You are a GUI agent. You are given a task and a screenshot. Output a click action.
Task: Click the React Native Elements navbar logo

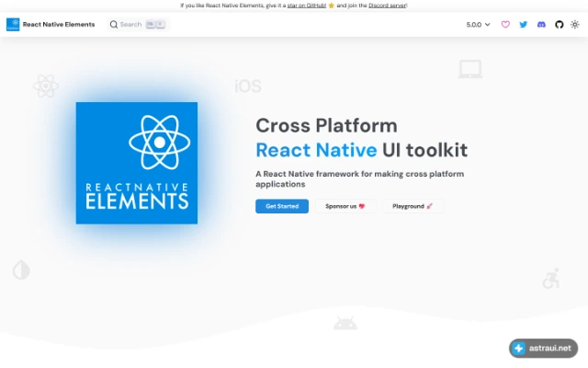[x=13, y=25]
